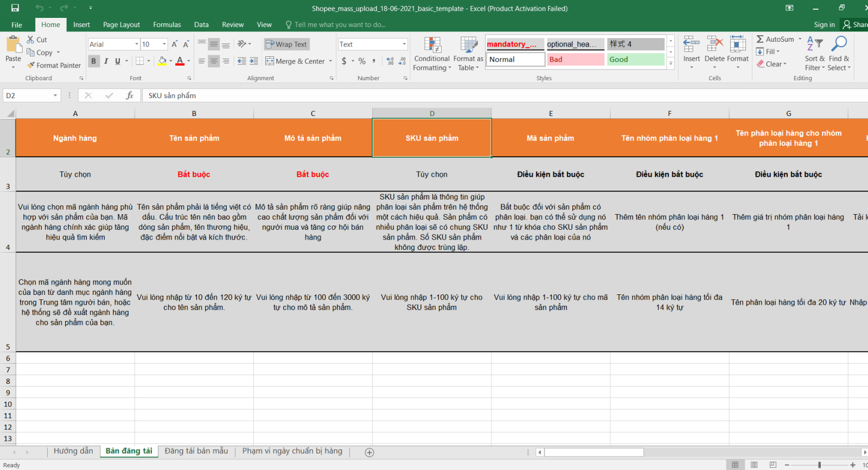Open the Name Box dropdown arrow
Screen dimensions: 868x470
[55, 95]
